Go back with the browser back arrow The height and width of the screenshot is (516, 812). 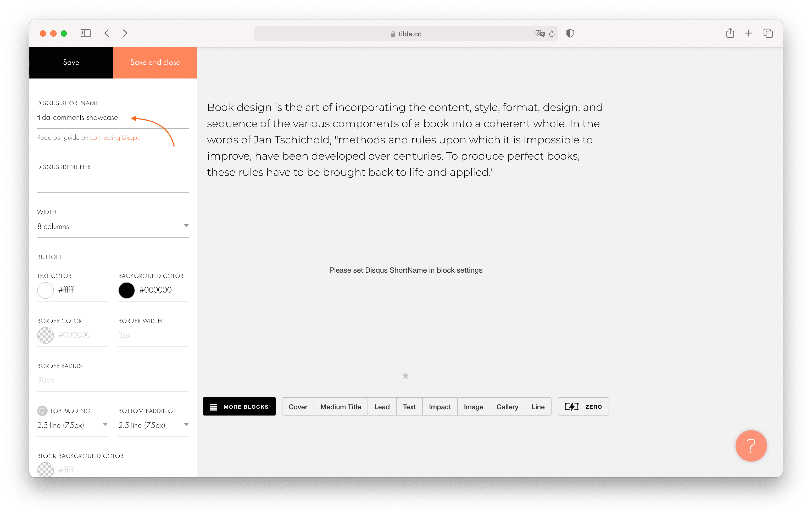pyautogui.click(x=107, y=33)
